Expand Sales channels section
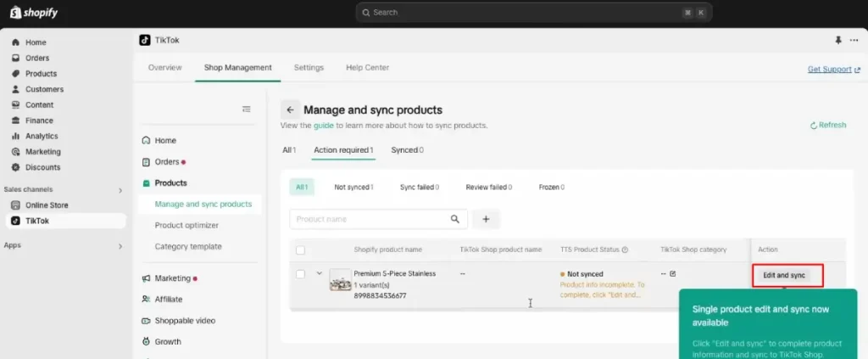The height and width of the screenshot is (359, 868). click(x=120, y=191)
